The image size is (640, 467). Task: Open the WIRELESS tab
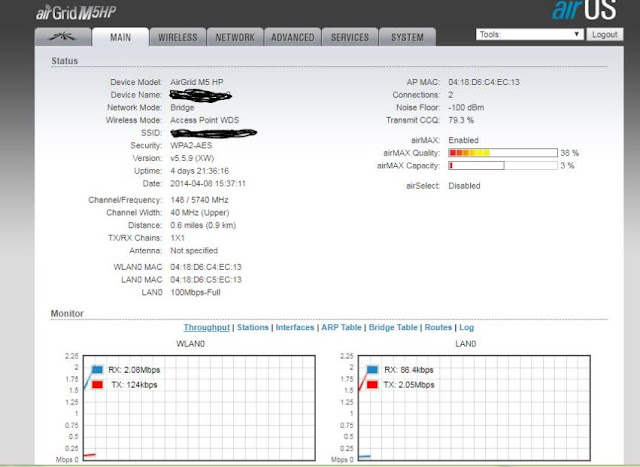pyautogui.click(x=178, y=37)
